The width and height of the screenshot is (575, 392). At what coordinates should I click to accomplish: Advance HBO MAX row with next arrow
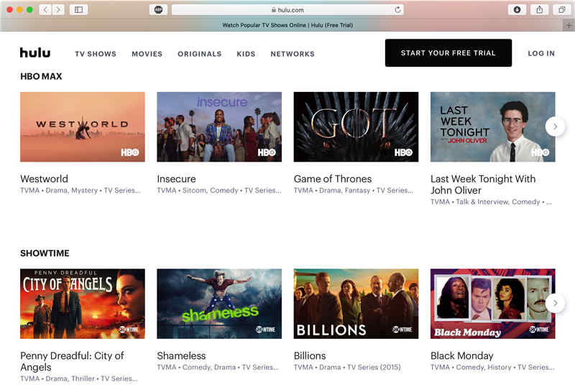click(x=555, y=126)
